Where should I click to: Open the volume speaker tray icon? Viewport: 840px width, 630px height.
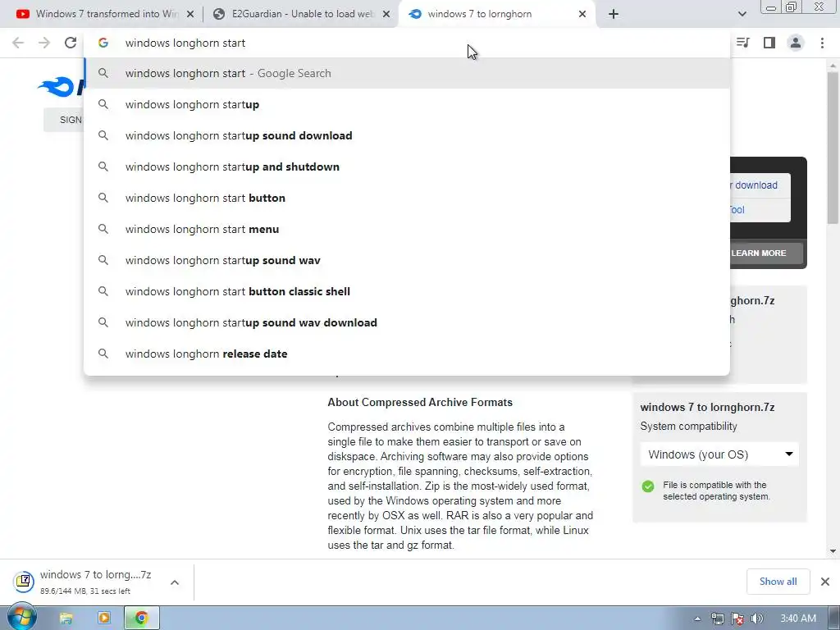pos(757,619)
